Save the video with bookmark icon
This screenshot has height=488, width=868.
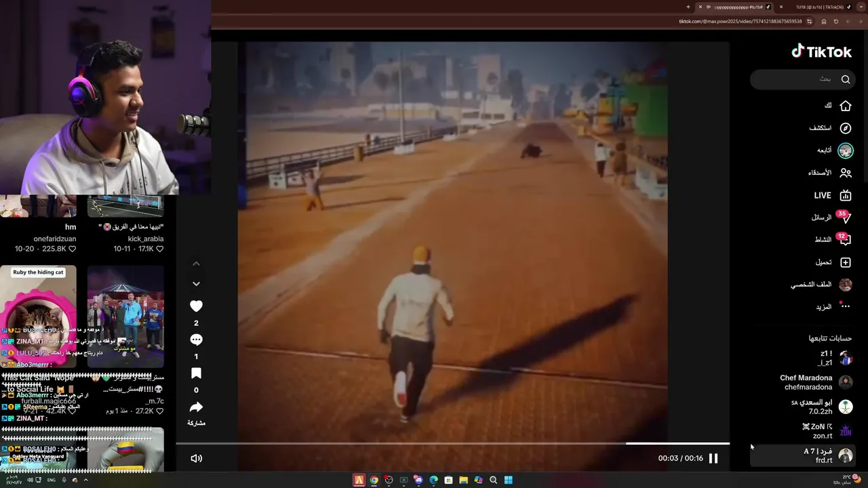click(x=196, y=373)
